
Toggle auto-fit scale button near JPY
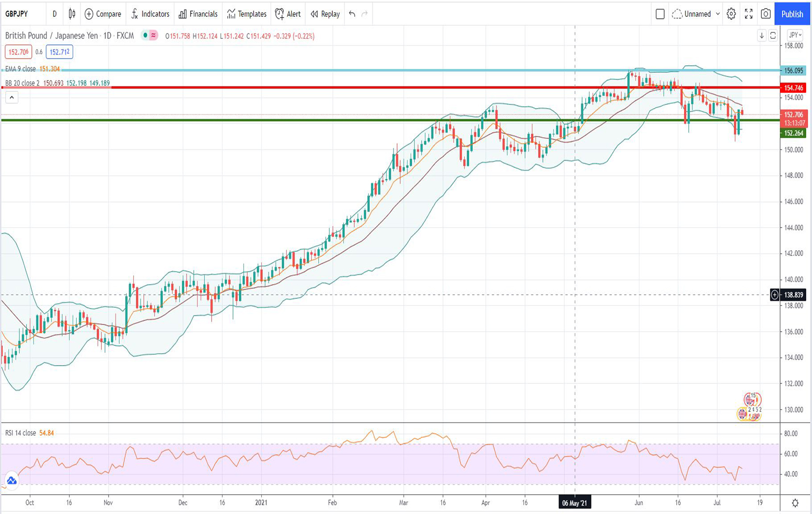(x=773, y=36)
